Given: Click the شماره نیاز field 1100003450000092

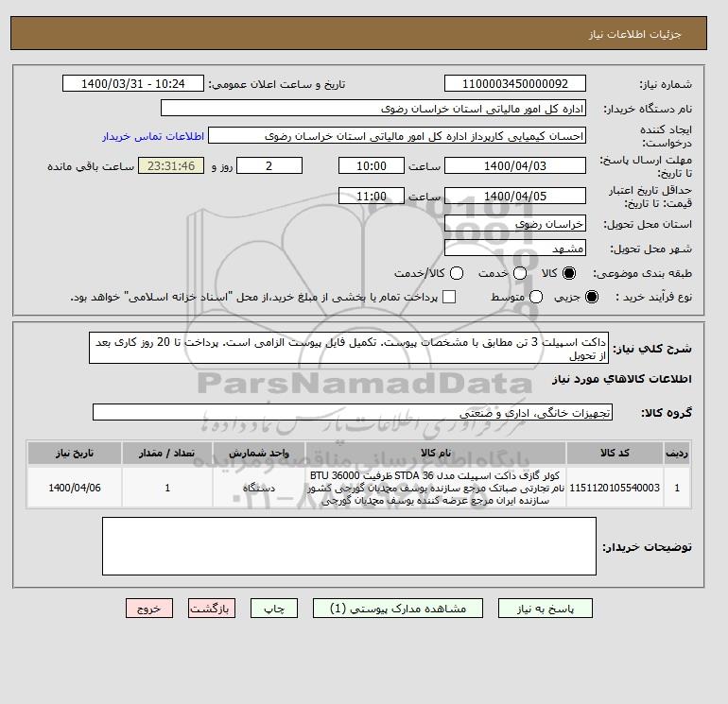Looking at the screenshot, I should pos(515,83).
